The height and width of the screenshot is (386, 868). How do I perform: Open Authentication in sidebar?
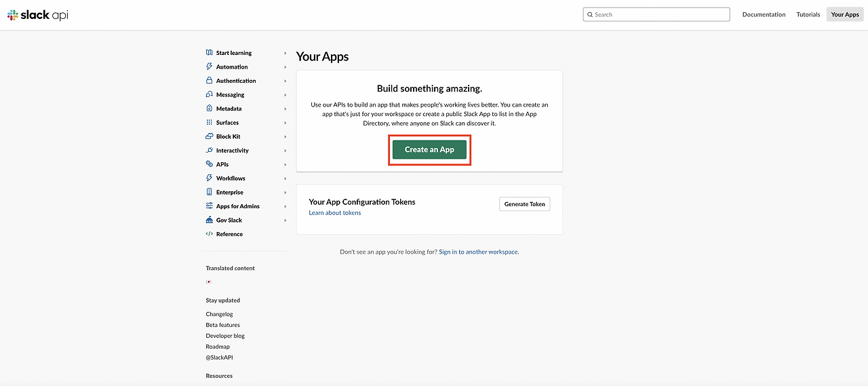click(x=236, y=81)
